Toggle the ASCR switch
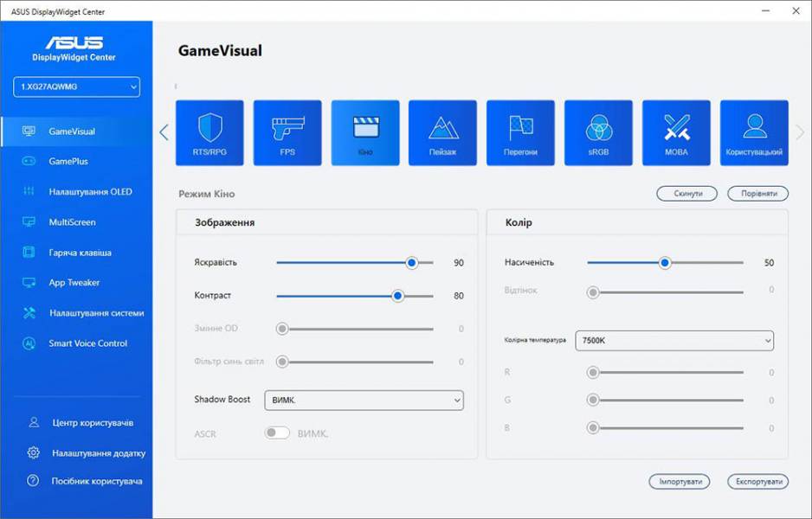812x519 pixels. click(x=277, y=433)
